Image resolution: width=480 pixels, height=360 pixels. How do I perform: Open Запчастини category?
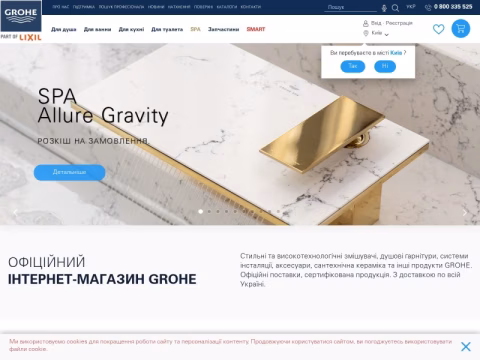point(223,29)
